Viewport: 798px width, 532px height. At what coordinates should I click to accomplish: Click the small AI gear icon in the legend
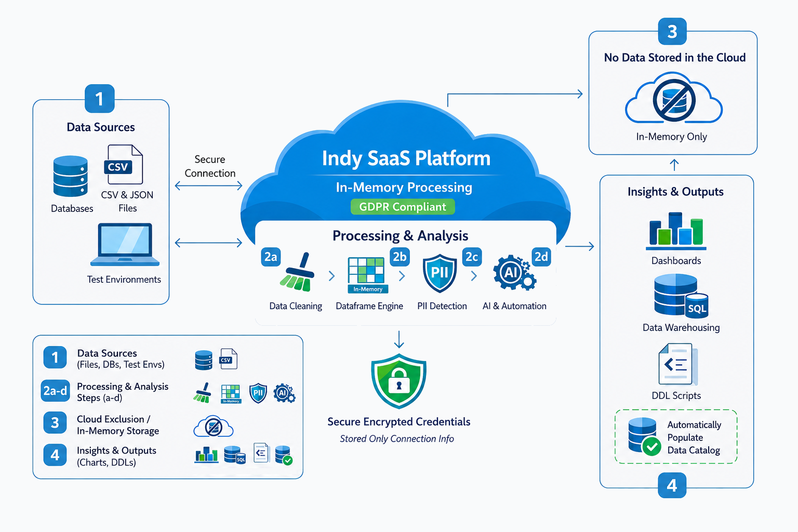284,393
